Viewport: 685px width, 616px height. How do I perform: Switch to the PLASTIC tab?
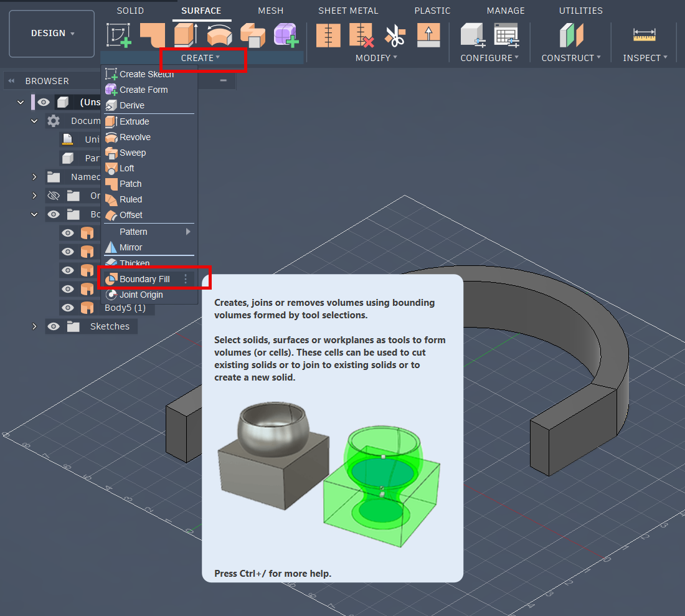coord(432,11)
